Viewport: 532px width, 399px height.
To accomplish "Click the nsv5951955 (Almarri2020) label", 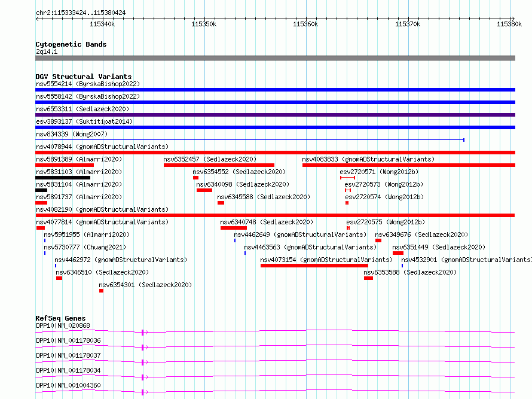I will click(x=87, y=234).
